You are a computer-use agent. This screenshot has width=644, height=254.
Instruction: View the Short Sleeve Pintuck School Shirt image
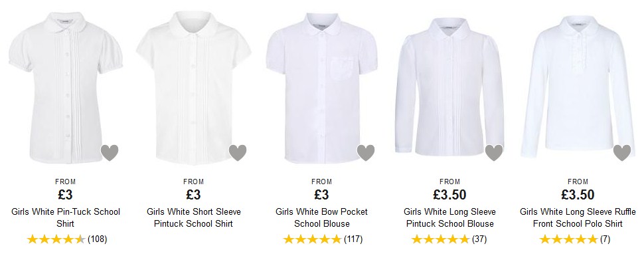coord(193,88)
